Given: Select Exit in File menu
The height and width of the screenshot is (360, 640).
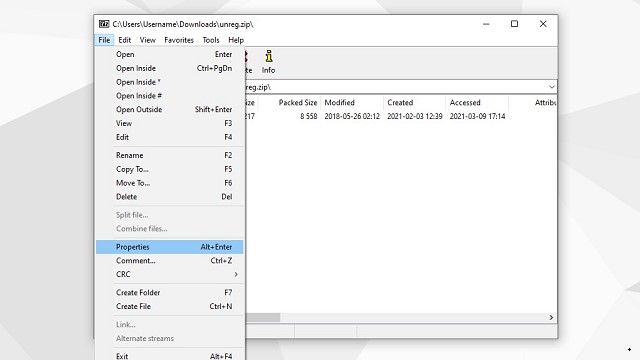Looking at the screenshot, I should tap(169, 356).
